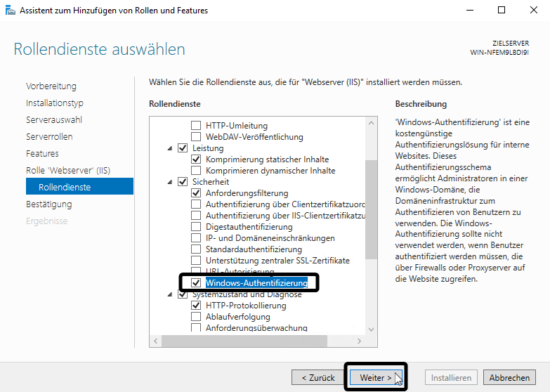550x392 pixels.
Task: Toggle the Sicherheit checkbox
Action: [x=183, y=182]
